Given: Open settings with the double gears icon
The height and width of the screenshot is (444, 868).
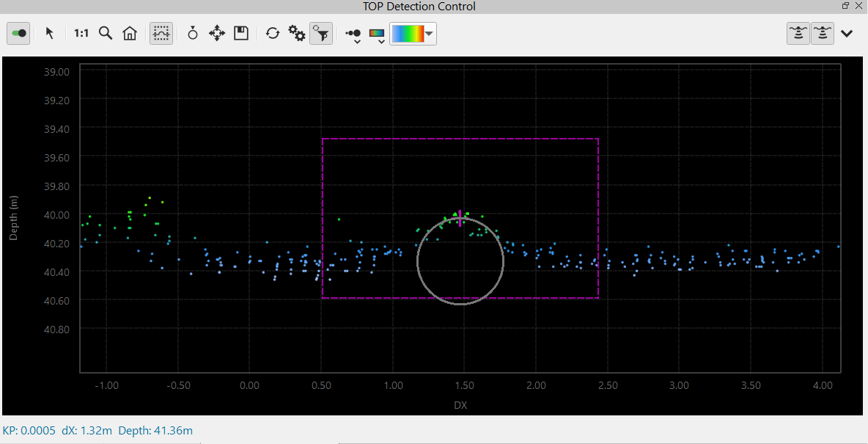Looking at the screenshot, I should coord(296,34).
